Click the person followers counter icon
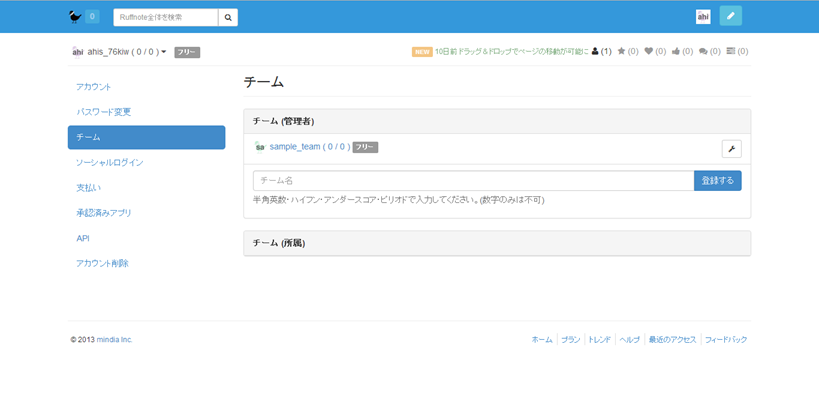 coord(596,51)
